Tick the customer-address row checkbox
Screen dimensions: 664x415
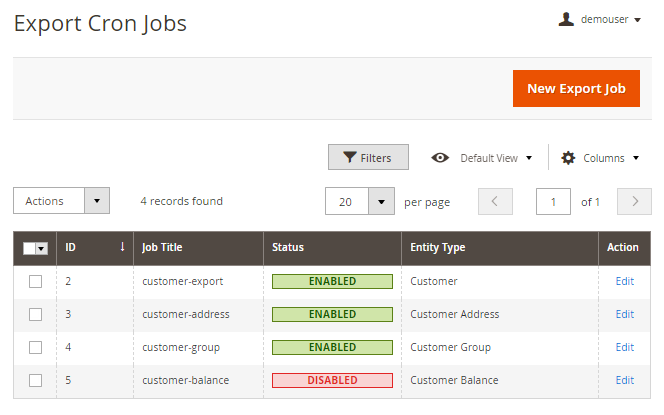(x=35, y=314)
